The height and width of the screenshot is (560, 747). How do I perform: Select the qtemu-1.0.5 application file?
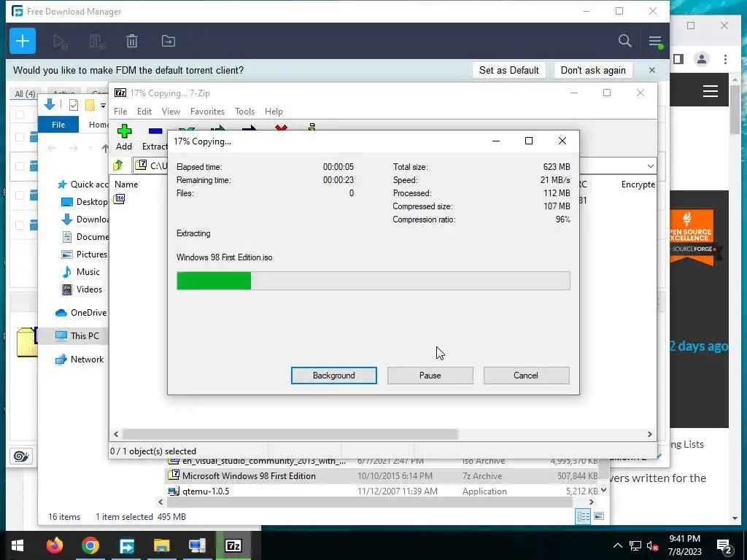(x=381, y=491)
